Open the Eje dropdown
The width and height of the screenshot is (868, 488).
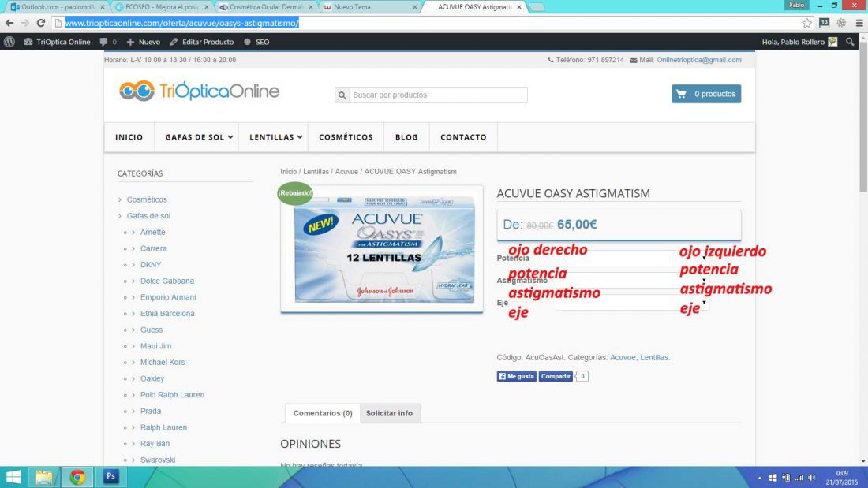pyautogui.click(x=632, y=303)
